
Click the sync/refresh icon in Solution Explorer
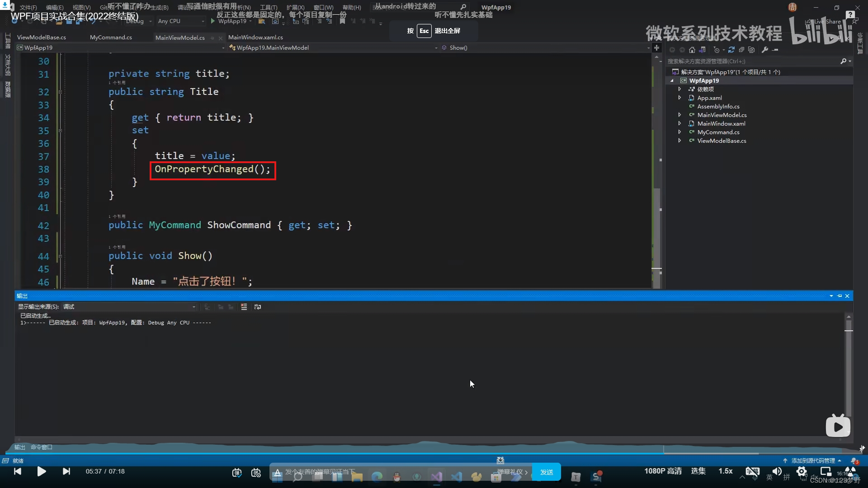coord(731,50)
